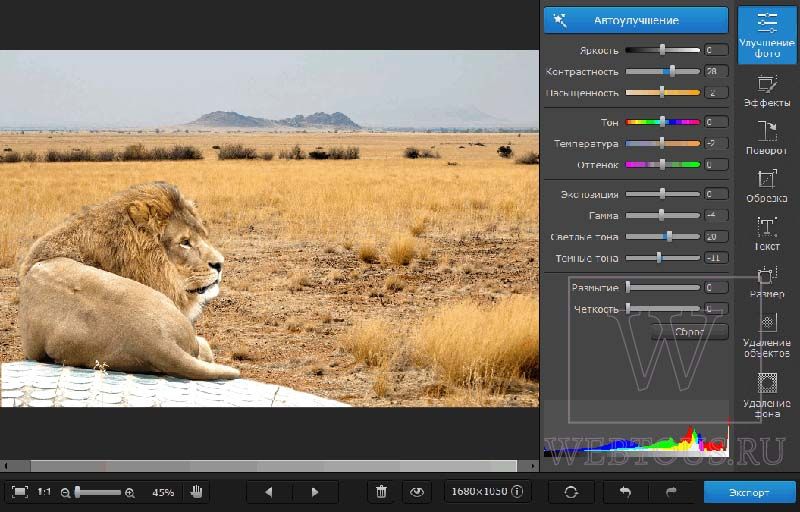Click the Экспозиция value field
800x512 pixels.
pyautogui.click(x=716, y=194)
